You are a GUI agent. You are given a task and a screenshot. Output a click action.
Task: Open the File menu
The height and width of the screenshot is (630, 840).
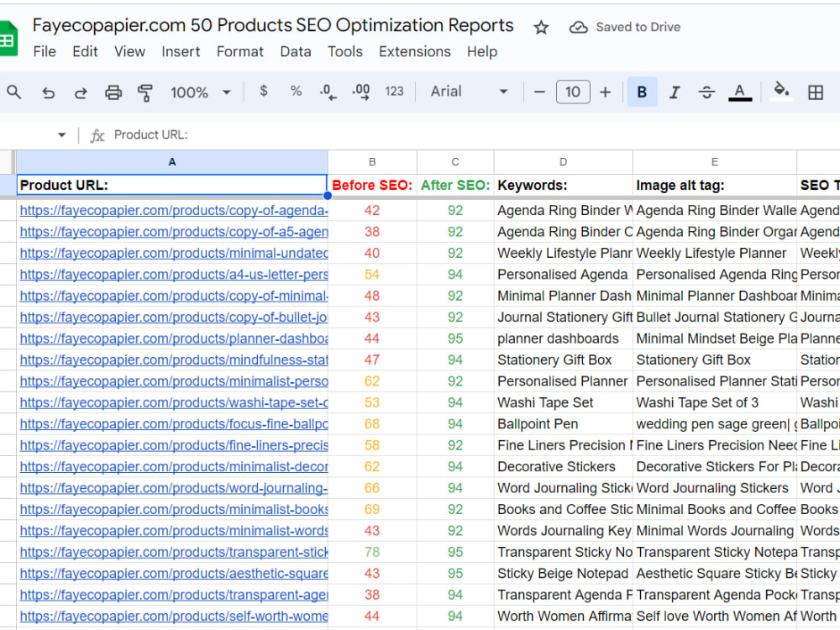(45, 51)
